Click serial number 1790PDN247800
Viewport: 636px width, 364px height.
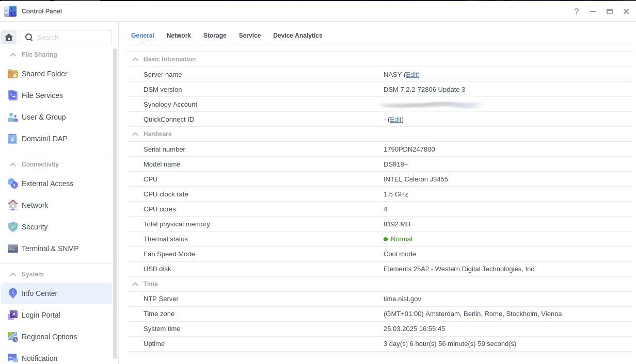click(x=409, y=150)
